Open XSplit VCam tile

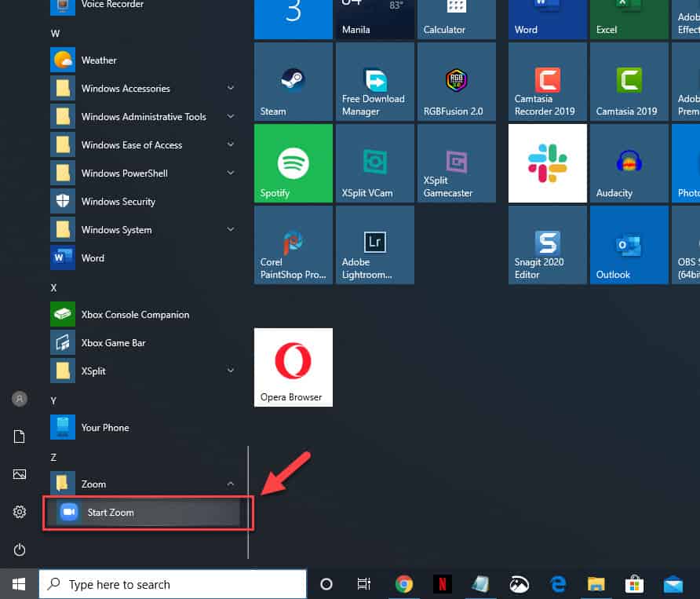coord(375,163)
